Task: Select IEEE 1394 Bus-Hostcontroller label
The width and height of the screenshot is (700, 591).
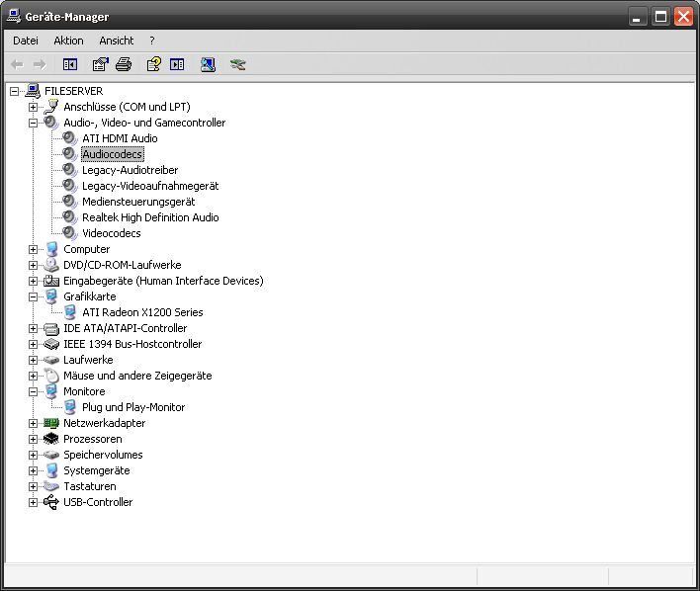Action: point(132,344)
